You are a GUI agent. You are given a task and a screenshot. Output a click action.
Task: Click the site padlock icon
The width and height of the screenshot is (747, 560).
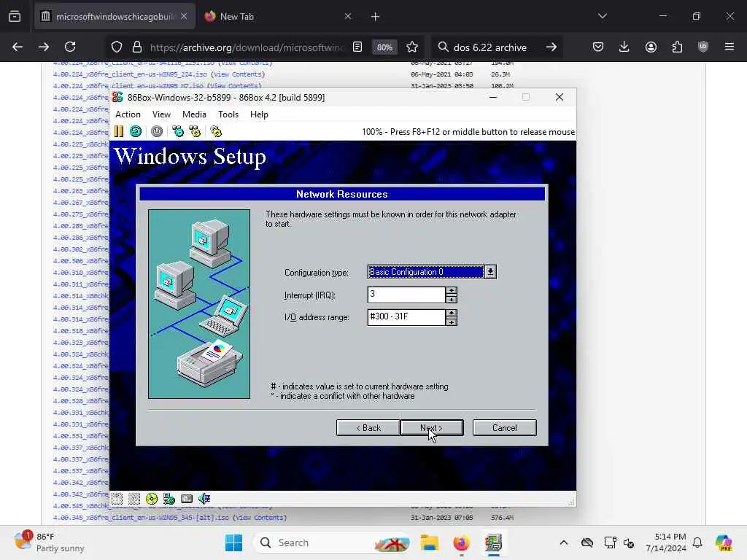click(137, 47)
